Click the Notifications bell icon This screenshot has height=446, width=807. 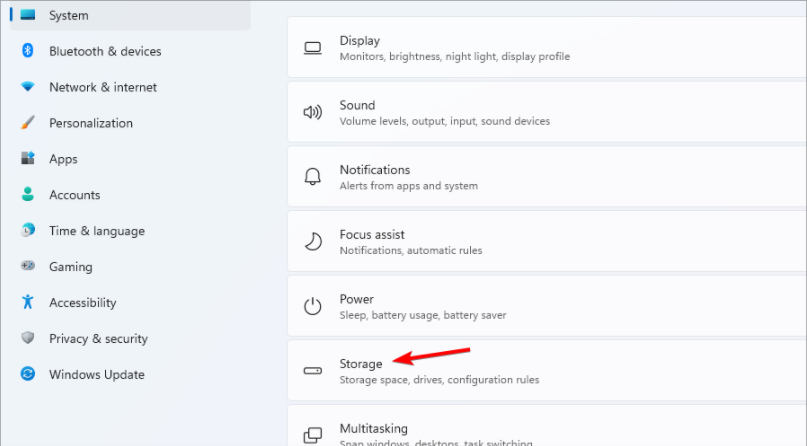pos(313,177)
